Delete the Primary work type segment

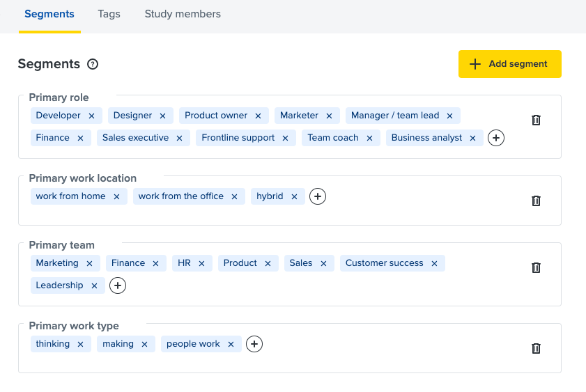point(536,348)
